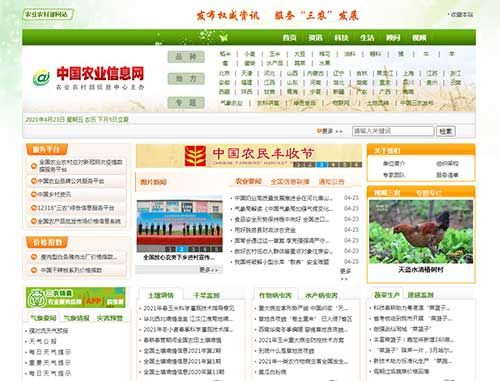Open the 玉米 variety link
This screenshot has width=500, height=381.
coord(275,54)
